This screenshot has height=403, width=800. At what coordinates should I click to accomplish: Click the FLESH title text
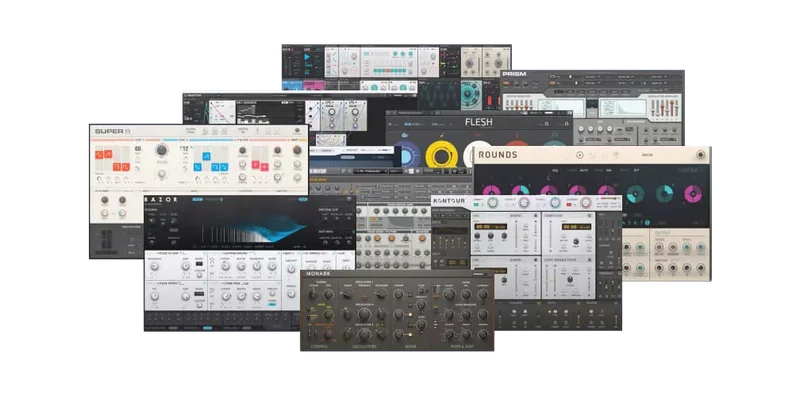[x=479, y=122]
